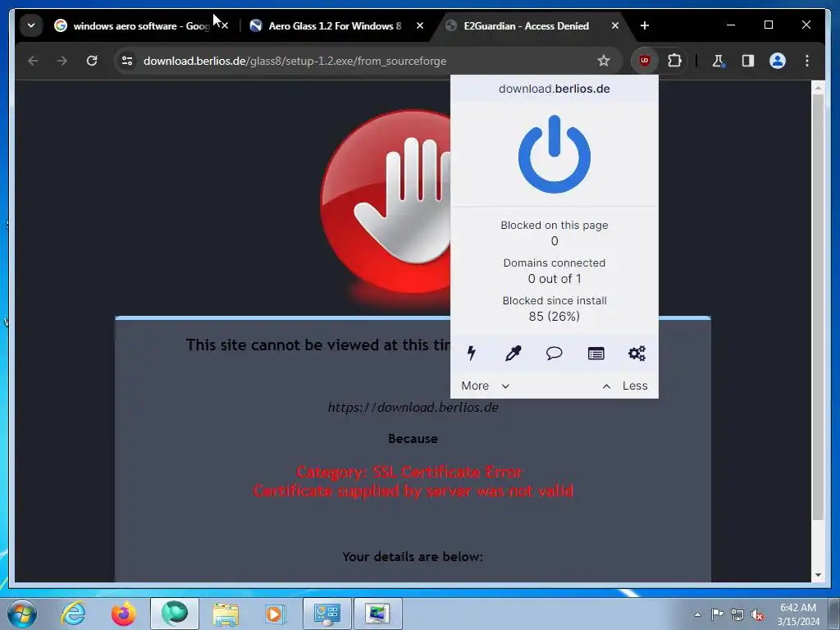Screen dimensions: 840x630
Task: Click scrollbar down arrow on page
Action: (818, 575)
